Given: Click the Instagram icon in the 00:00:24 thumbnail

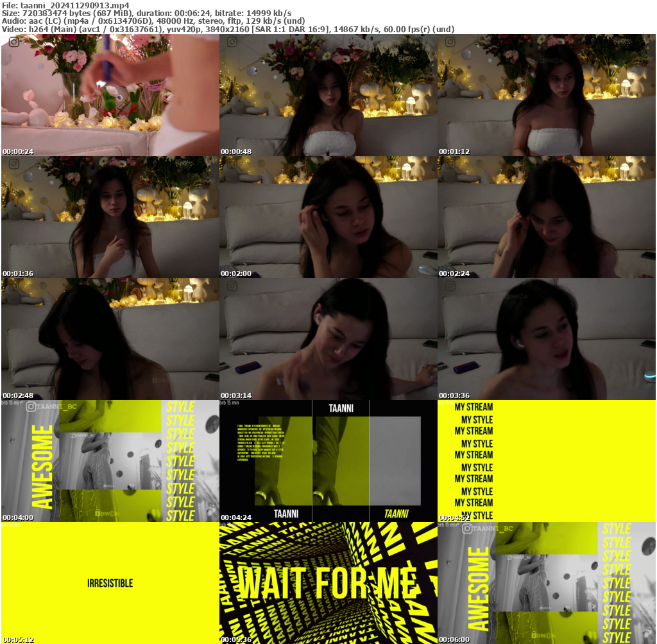Looking at the screenshot, I should [14, 42].
